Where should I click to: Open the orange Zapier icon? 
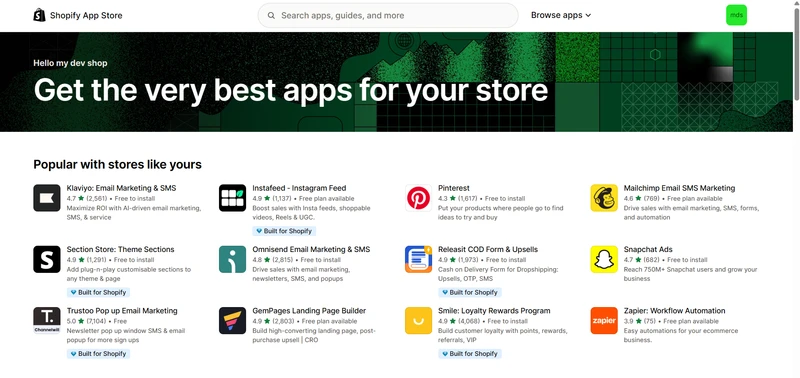click(x=604, y=320)
